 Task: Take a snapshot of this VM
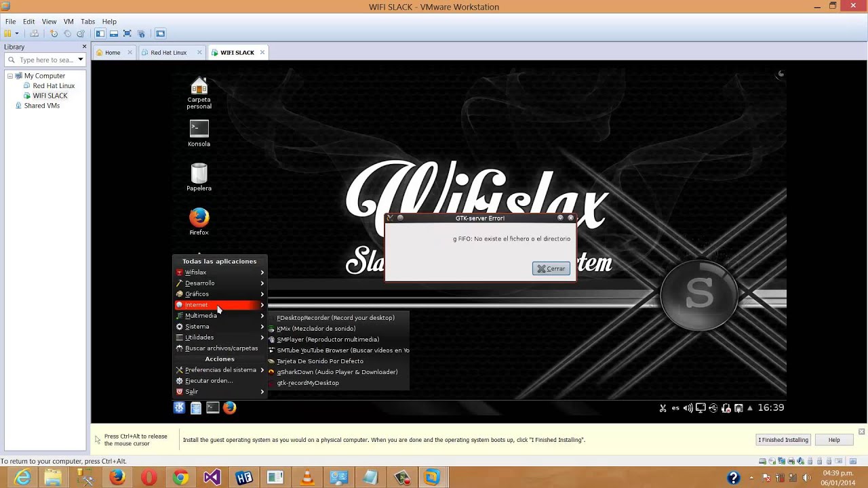pyautogui.click(x=54, y=33)
